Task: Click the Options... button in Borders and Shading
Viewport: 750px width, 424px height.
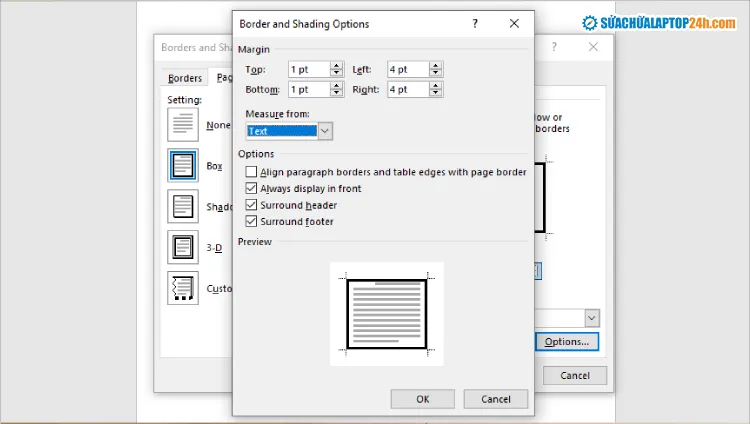Action: coord(567,342)
